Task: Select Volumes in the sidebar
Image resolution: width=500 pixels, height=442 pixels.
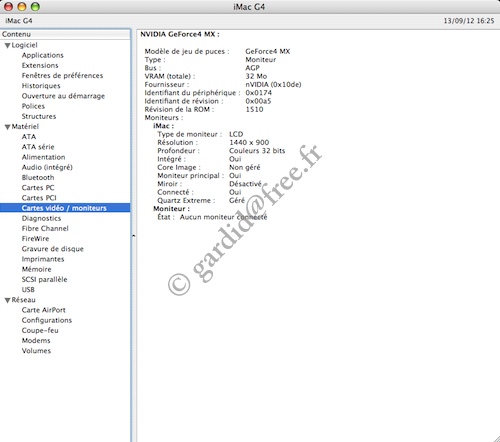Action: click(x=36, y=351)
